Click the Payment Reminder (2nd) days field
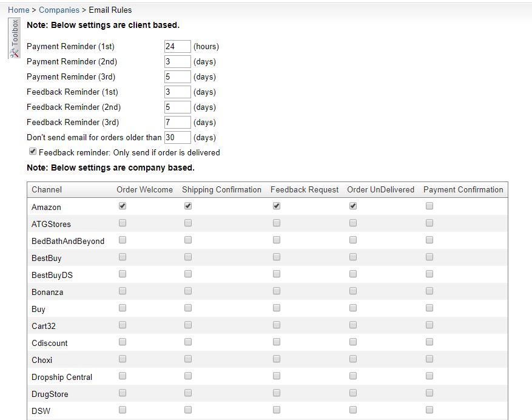 [x=178, y=61]
